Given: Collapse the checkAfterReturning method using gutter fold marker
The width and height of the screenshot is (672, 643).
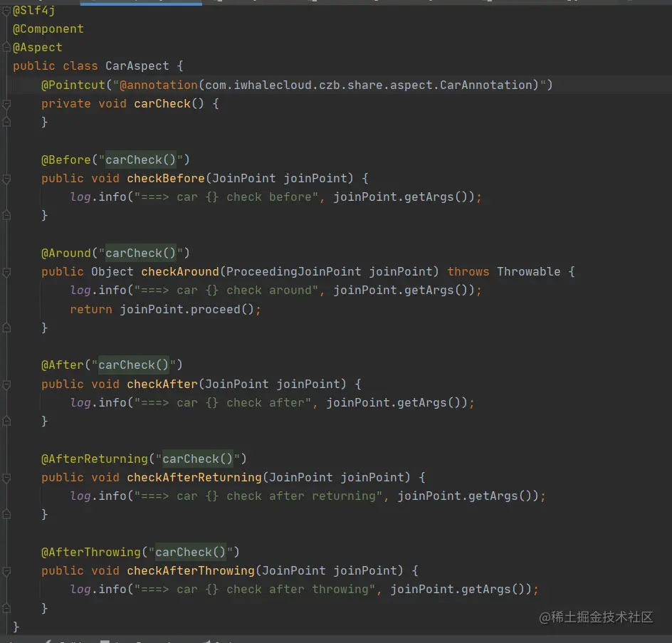Looking at the screenshot, I should click(6, 478).
